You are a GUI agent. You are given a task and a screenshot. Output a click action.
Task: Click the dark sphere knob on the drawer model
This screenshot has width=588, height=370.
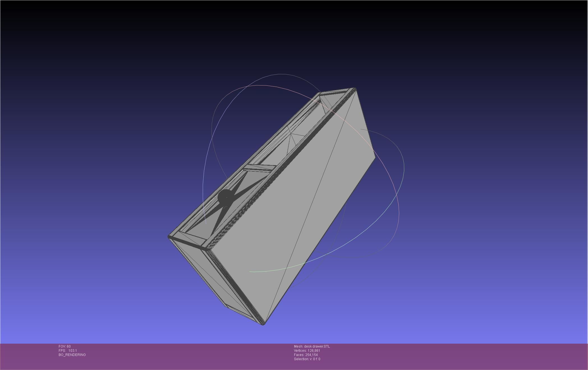click(x=225, y=198)
